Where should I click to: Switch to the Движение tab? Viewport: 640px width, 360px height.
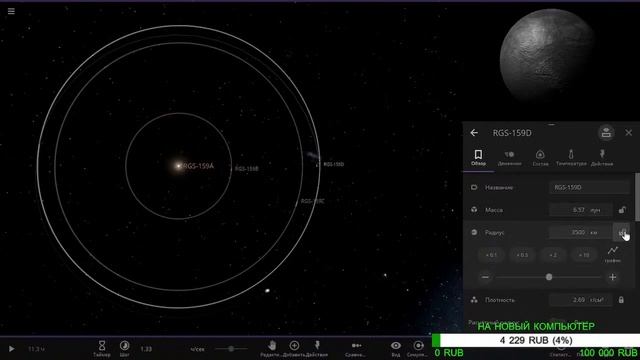(x=509, y=158)
